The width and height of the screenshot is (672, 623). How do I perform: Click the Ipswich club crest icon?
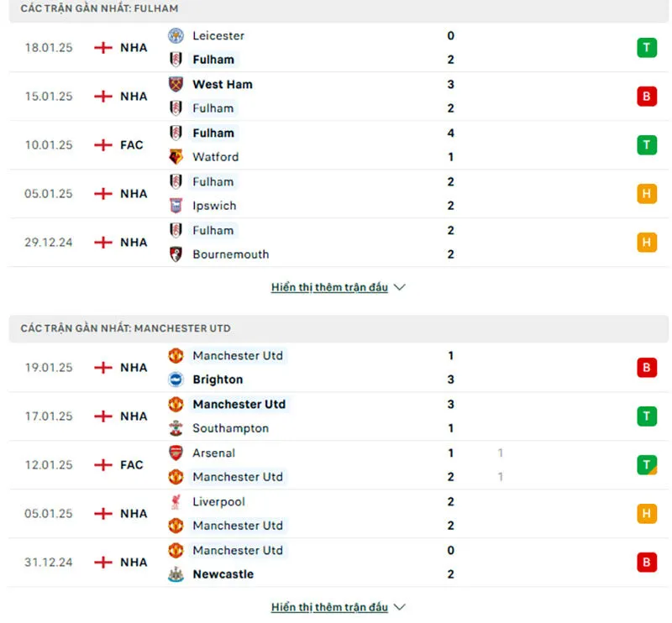176,206
